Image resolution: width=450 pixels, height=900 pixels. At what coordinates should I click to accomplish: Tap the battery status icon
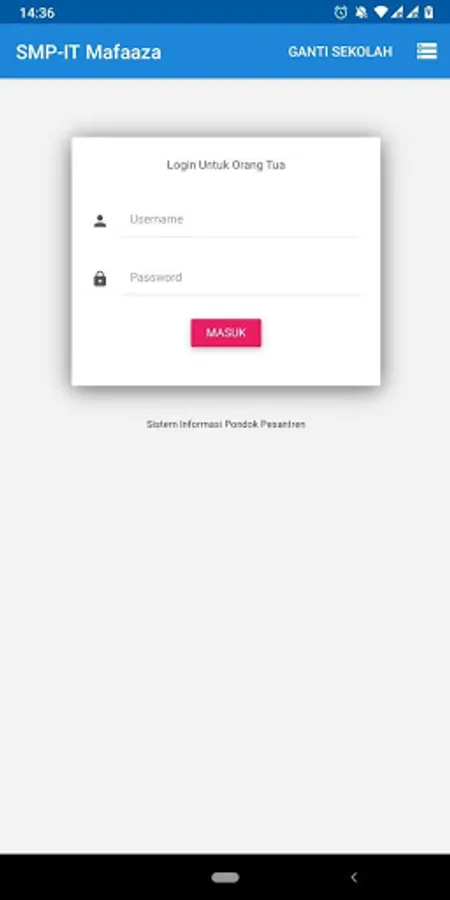[429, 12]
